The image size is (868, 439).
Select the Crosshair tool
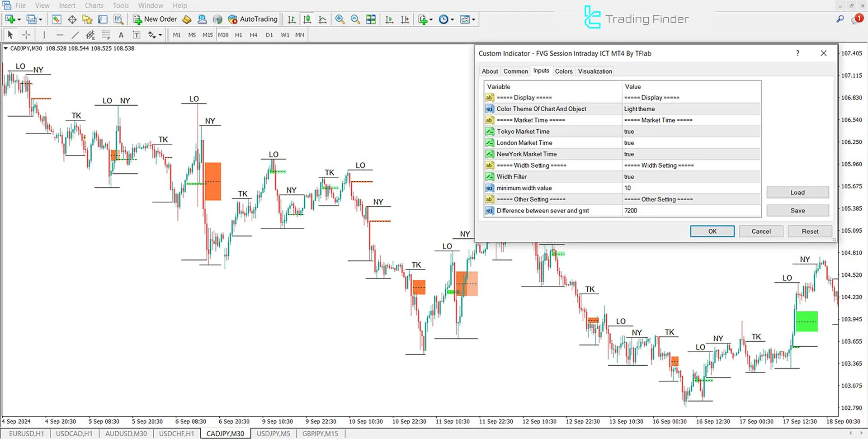(26, 35)
